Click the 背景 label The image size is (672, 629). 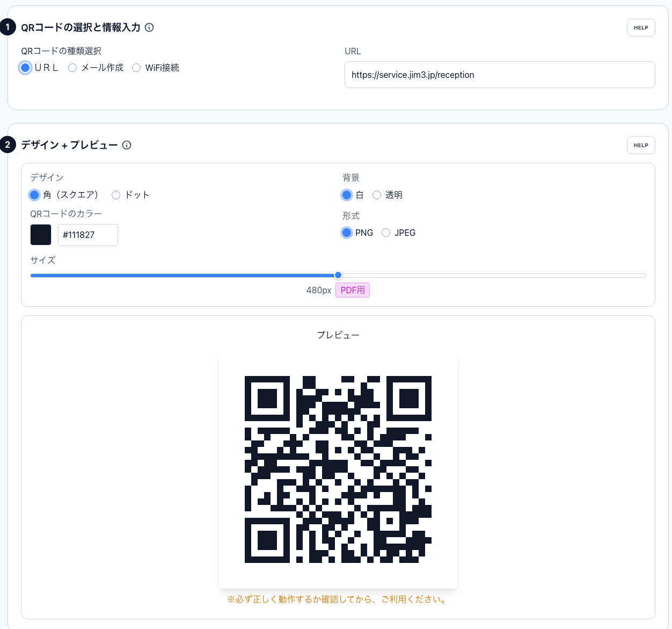click(x=351, y=178)
